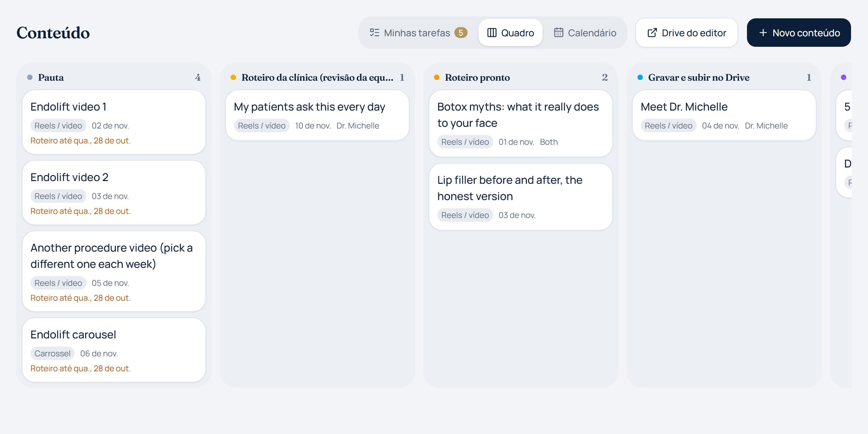This screenshot has height=434, width=868.
Task: Click the orange dot for Roteiro pronto column
Action: [437, 77]
